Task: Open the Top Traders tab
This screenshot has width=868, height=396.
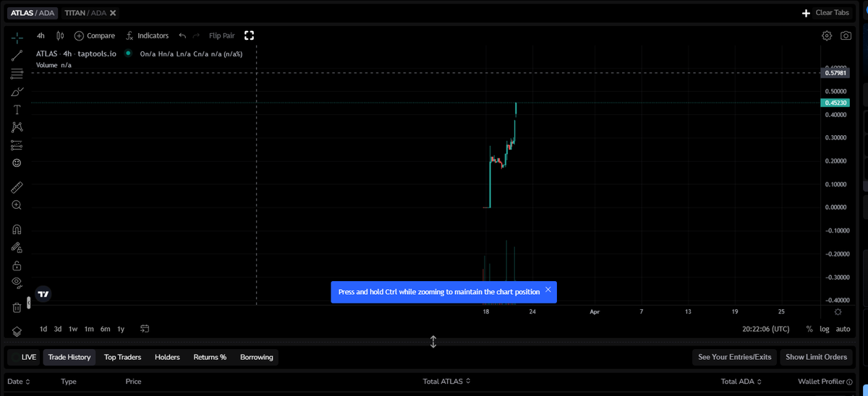Action: click(122, 357)
